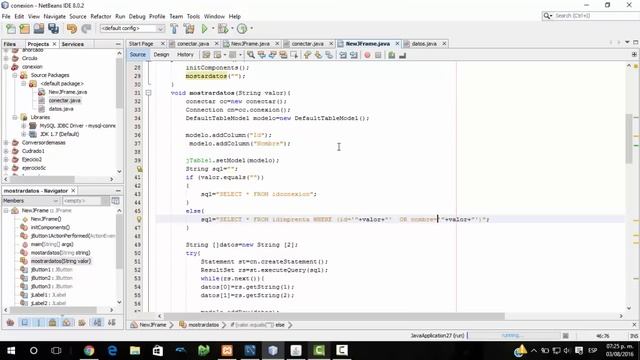Click the Shift Line Left icon

343,55
